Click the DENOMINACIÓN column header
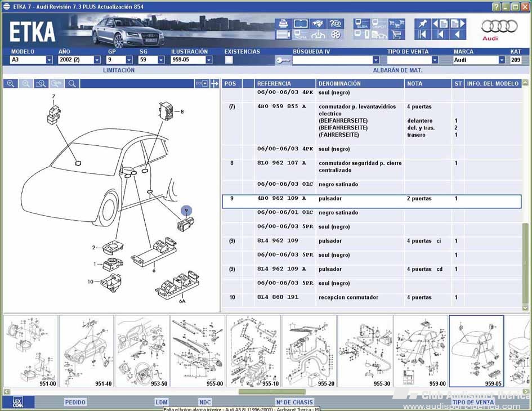Screen dimensions: 532x411 (360, 83)
